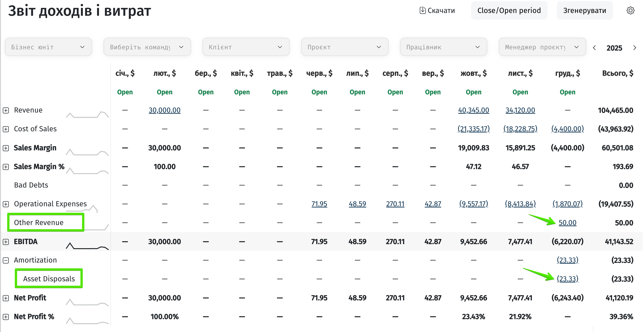Image resolution: width=644 pixels, height=332 pixels.
Task: Open the settings gear icon
Action: (x=630, y=10)
